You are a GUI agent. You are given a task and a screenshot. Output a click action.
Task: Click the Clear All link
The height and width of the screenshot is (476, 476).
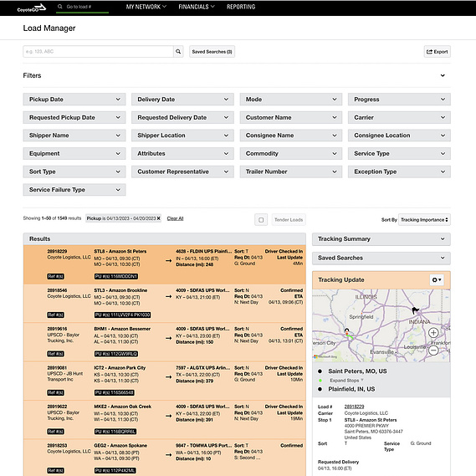[x=175, y=218]
